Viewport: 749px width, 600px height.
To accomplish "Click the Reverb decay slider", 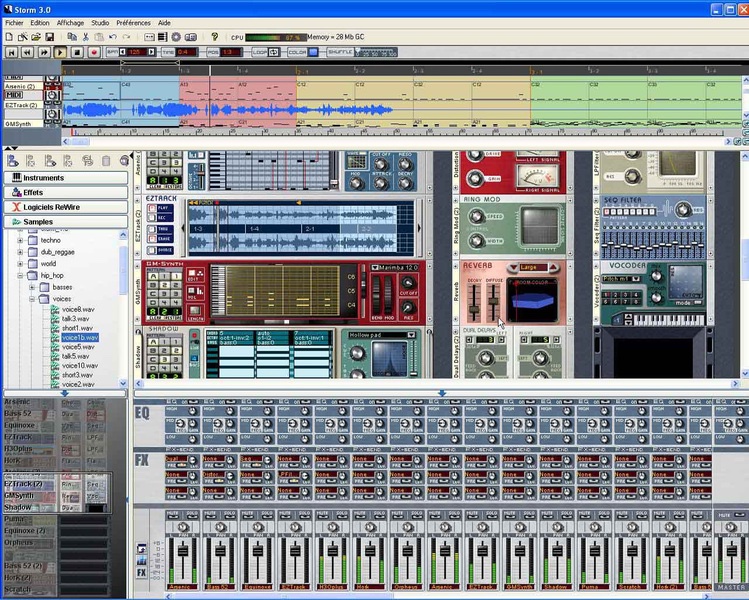I will (x=474, y=302).
